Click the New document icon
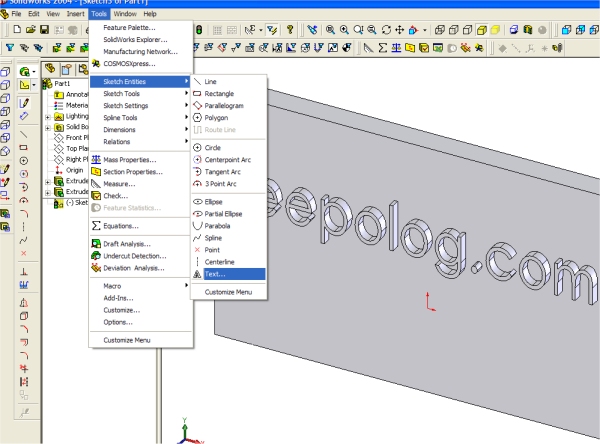This screenshot has width=600, height=444. [x=19, y=30]
